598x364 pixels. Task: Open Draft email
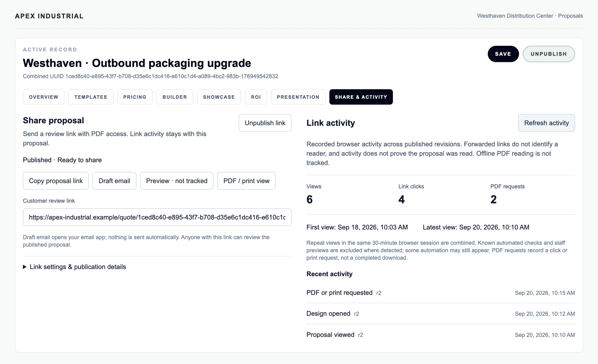(114, 181)
